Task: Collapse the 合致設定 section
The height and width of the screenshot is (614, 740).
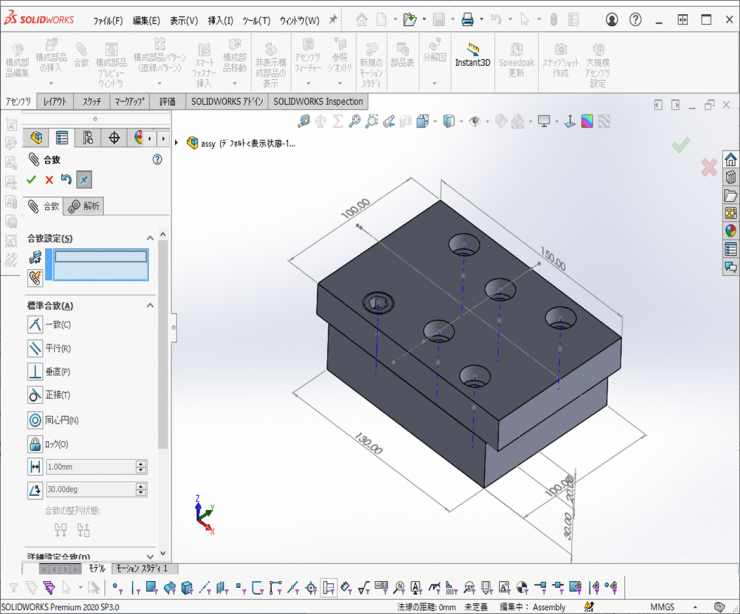Action: tap(151, 238)
